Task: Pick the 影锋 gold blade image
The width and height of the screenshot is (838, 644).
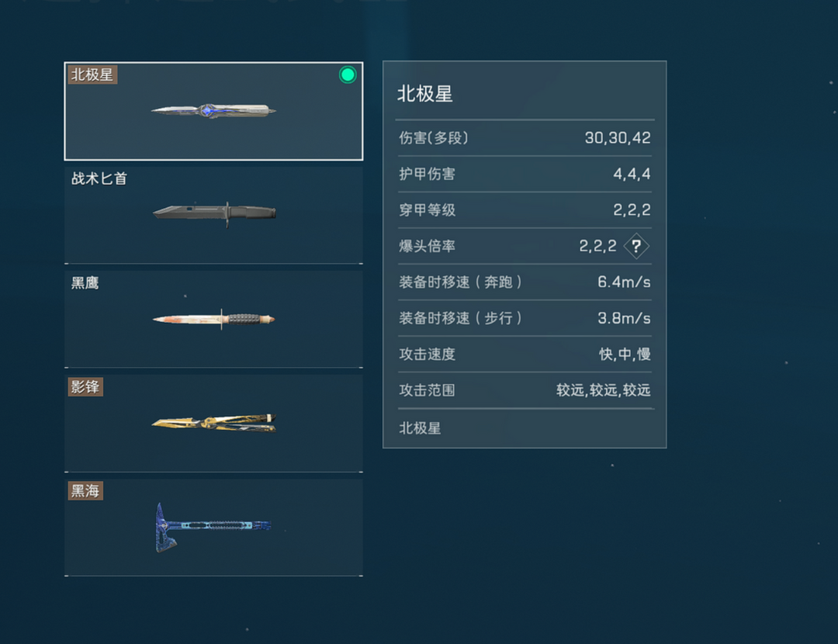Action: (x=214, y=423)
